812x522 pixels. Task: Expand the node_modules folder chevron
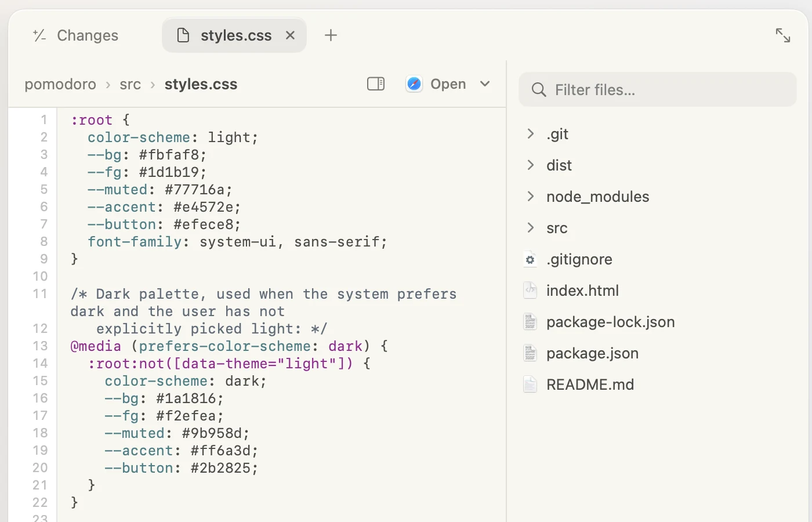pyautogui.click(x=530, y=197)
